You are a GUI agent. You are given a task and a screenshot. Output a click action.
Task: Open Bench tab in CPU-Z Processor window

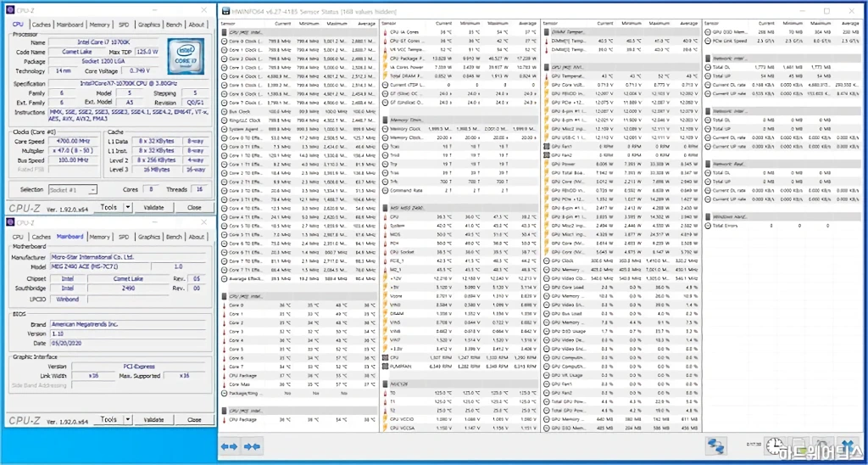[x=174, y=25]
